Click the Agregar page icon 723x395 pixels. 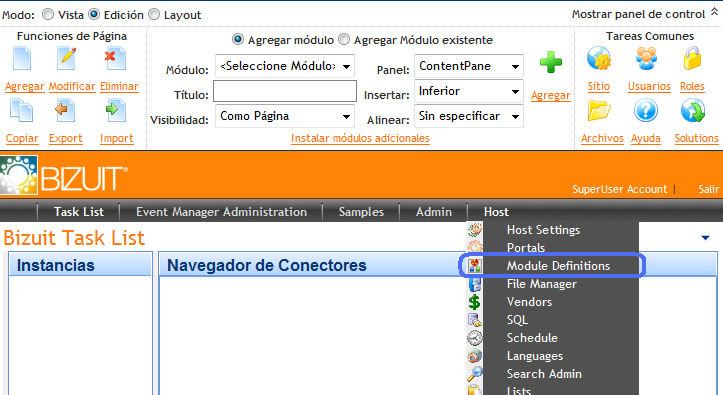click(x=22, y=59)
